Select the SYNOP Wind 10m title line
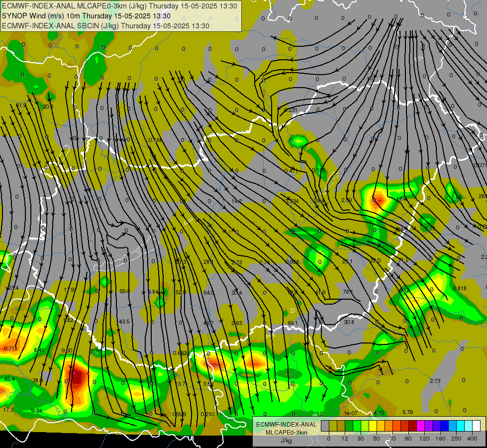This screenshot has height=448, width=487. click(x=87, y=16)
